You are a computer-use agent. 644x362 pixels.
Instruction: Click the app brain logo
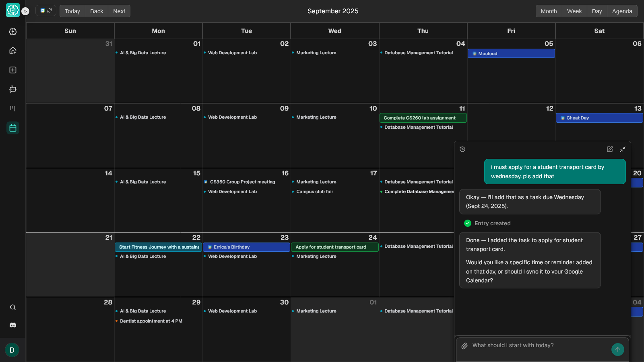pos(13,10)
